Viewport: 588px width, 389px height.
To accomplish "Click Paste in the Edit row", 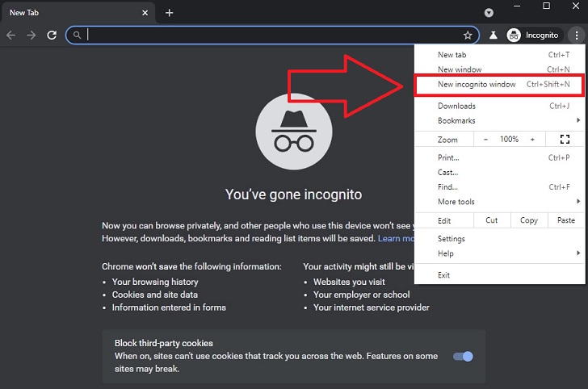I will (566, 220).
